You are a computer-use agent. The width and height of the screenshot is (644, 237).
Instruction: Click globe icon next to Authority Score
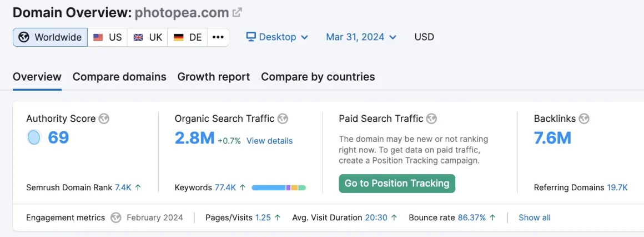(x=104, y=119)
